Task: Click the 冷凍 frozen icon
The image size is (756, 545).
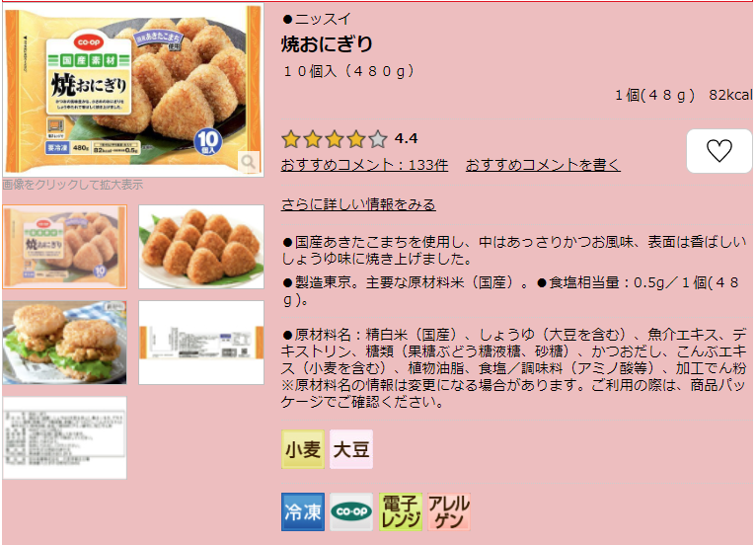Action: click(303, 511)
